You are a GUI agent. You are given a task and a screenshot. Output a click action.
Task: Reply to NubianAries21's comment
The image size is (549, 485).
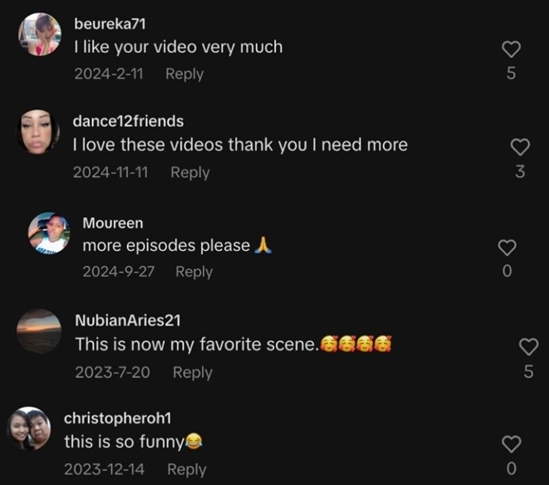[193, 373]
